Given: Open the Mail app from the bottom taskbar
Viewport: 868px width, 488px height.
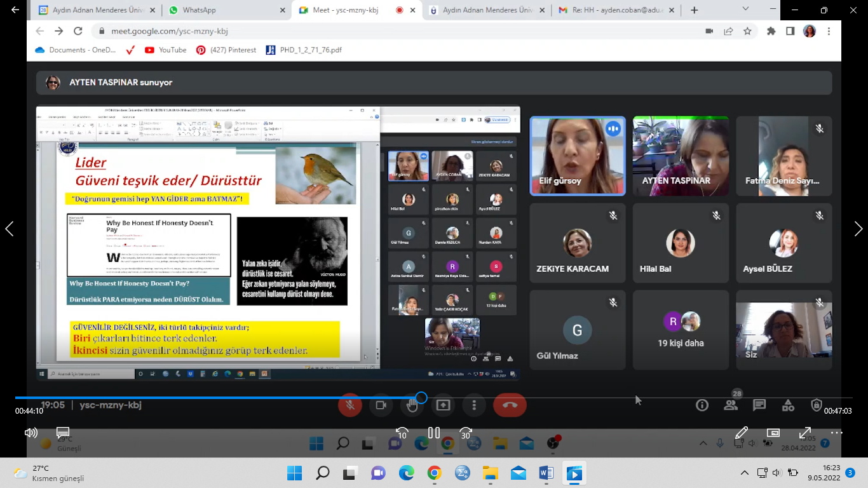Looking at the screenshot, I should pos(518,473).
